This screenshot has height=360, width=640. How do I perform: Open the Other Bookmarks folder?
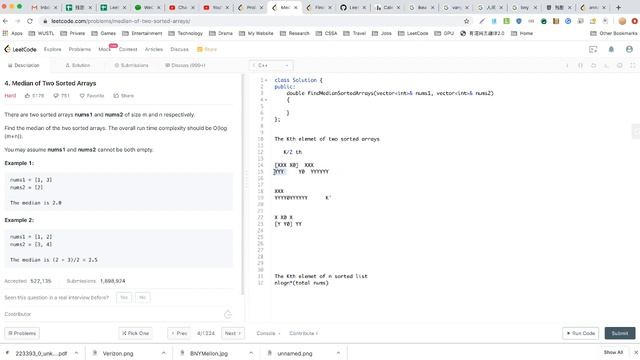pos(613,33)
